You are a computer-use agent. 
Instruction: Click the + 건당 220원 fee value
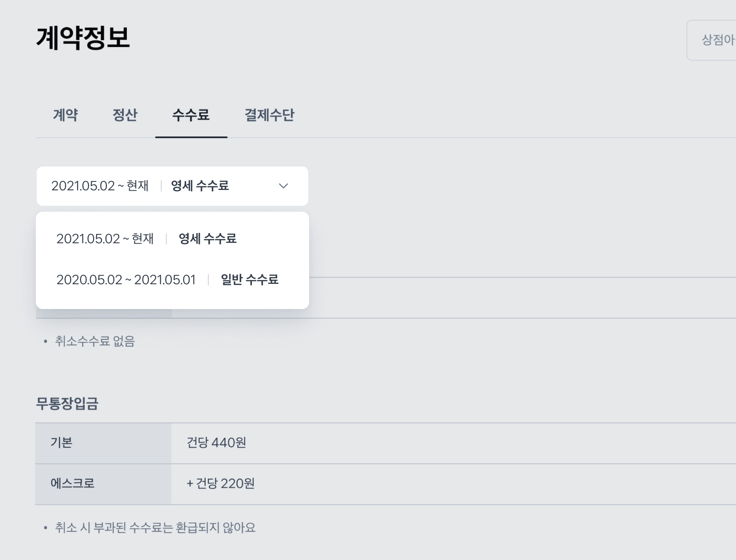pyautogui.click(x=220, y=484)
